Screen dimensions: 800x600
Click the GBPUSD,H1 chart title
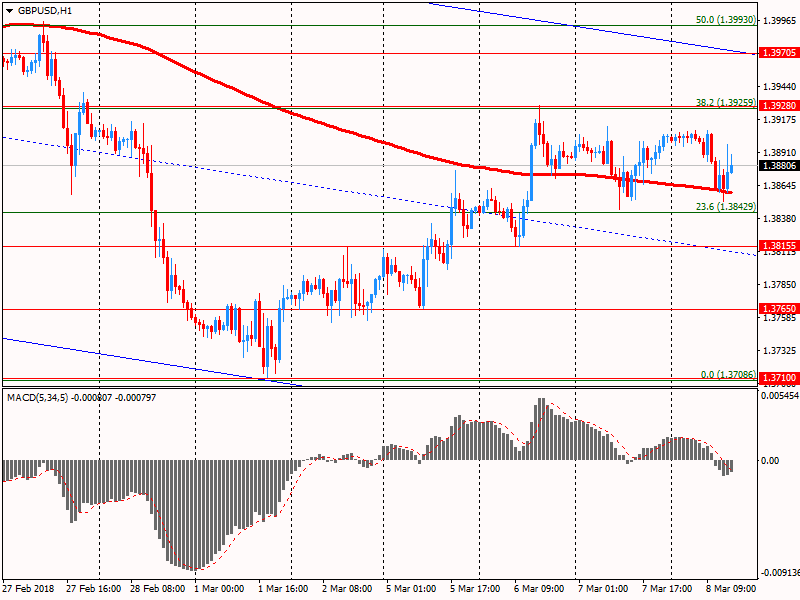pyautogui.click(x=45, y=11)
